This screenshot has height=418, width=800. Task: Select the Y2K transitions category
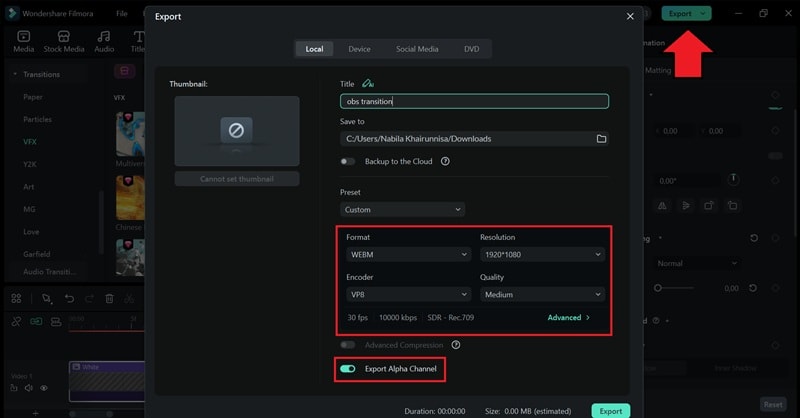coord(30,164)
